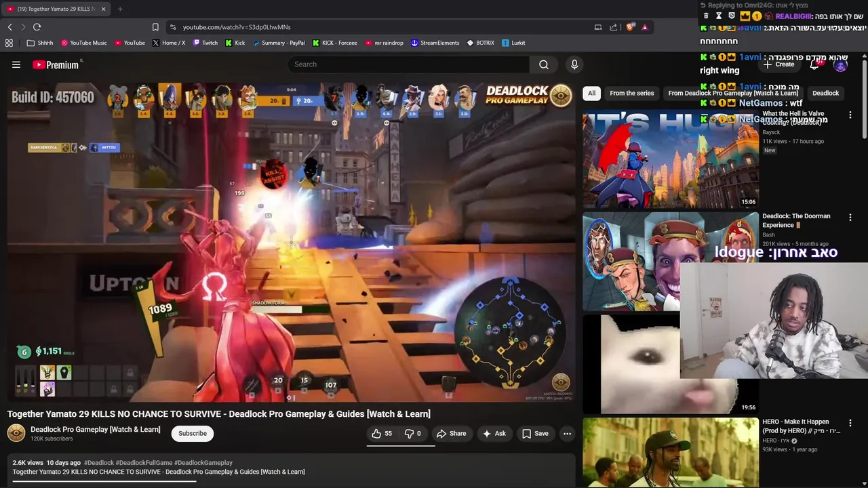Screen dimensions: 868x488
Task: Click #DeadlockGameplay hashtag
Action: pos(203,462)
